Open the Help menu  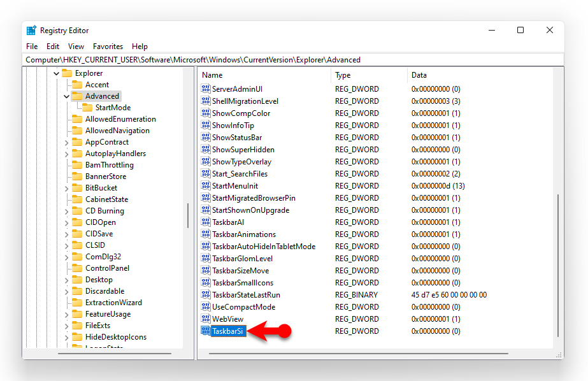click(x=140, y=47)
